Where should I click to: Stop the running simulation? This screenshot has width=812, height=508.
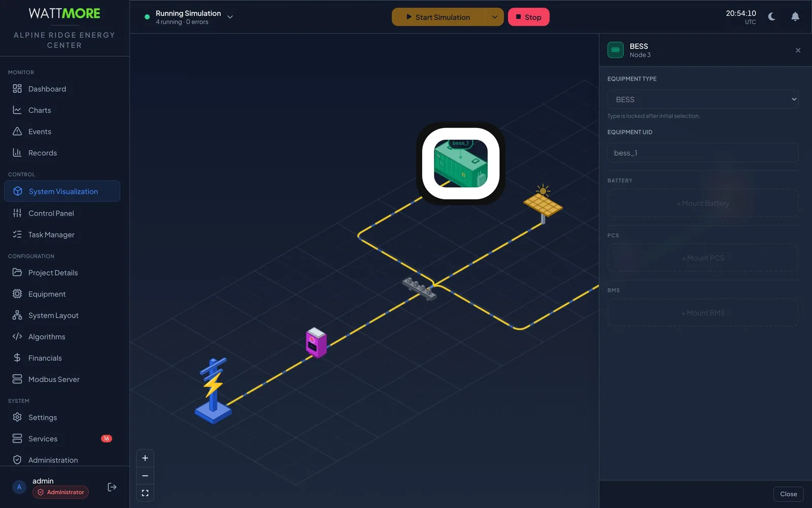(529, 17)
